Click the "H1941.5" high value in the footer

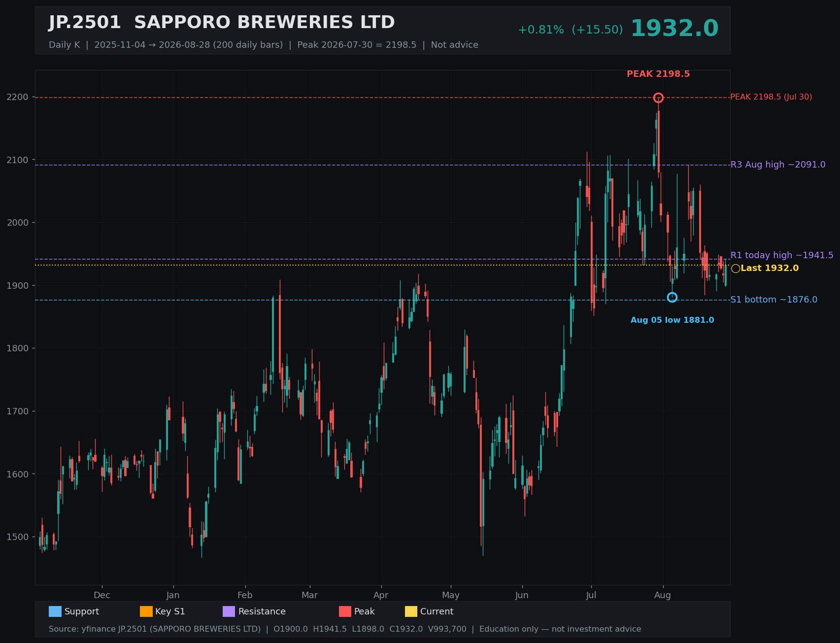coord(330,629)
